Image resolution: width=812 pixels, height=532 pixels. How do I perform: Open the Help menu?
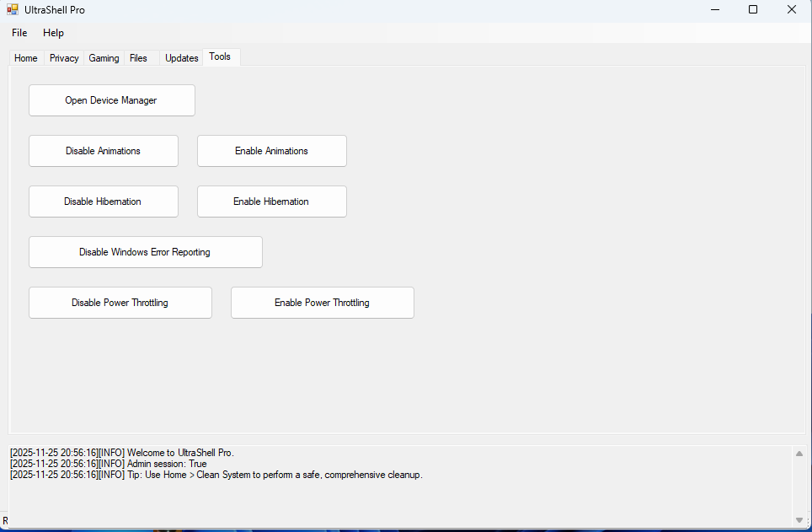click(53, 33)
